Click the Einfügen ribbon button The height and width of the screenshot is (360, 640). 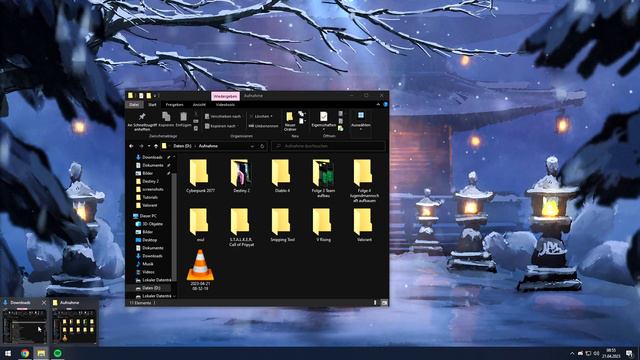coord(183,120)
